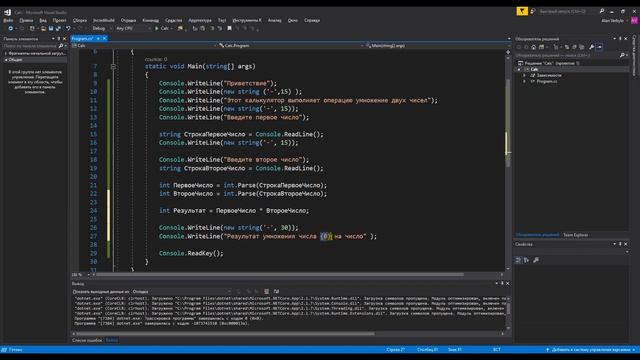The width and height of the screenshot is (640, 360).
Task: Click the search icon in Solution Explorer search box
Action: click(622, 55)
